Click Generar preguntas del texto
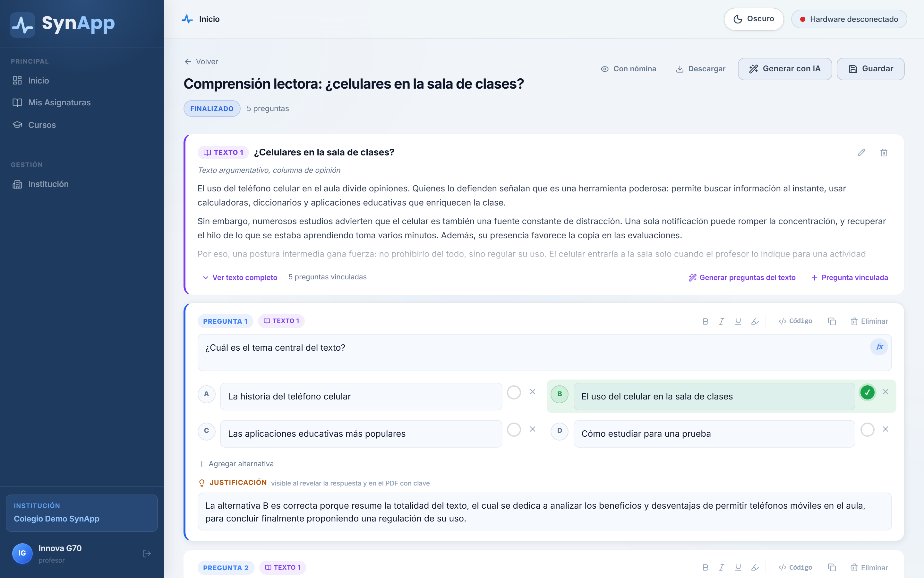 point(742,277)
